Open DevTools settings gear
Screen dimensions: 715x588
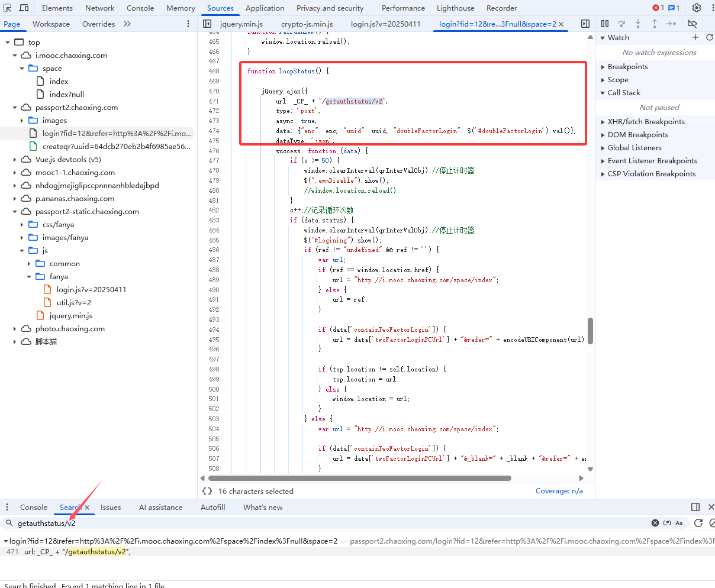tap(697, 8)
